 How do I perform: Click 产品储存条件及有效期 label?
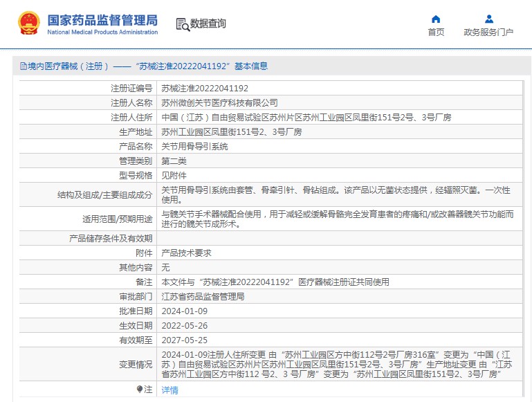[111, 239]
